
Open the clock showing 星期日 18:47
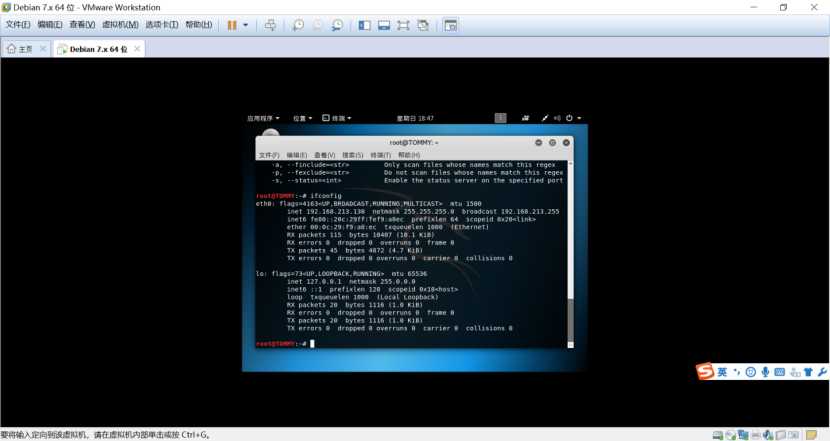point(416,118)
